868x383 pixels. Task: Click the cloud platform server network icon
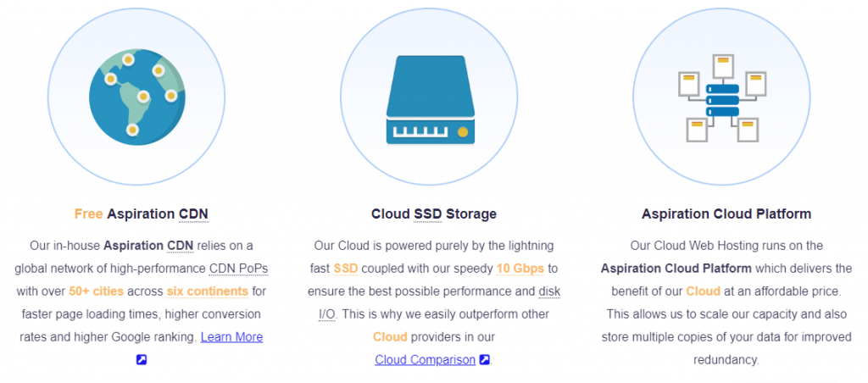click(722, 97)
